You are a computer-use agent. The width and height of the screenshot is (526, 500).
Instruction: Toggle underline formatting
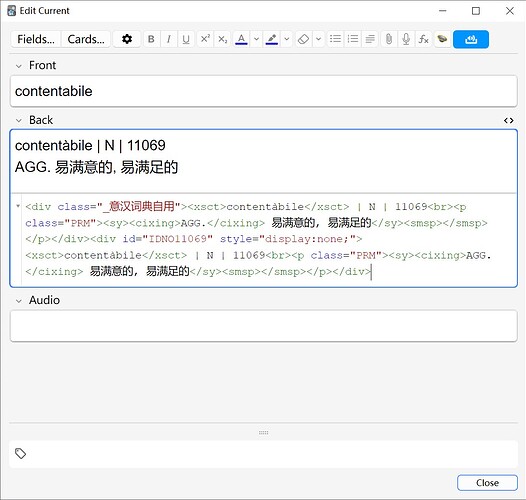(186, 39)
